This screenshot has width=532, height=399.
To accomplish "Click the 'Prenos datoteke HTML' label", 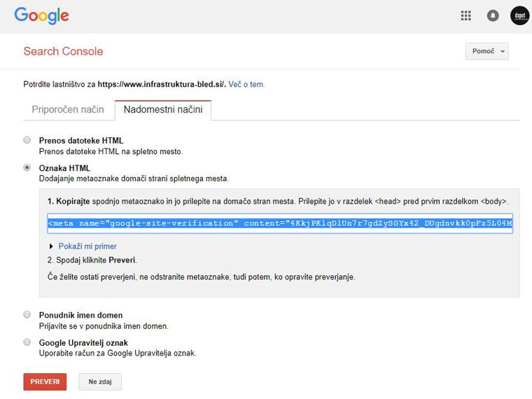I will coord(81,141).
